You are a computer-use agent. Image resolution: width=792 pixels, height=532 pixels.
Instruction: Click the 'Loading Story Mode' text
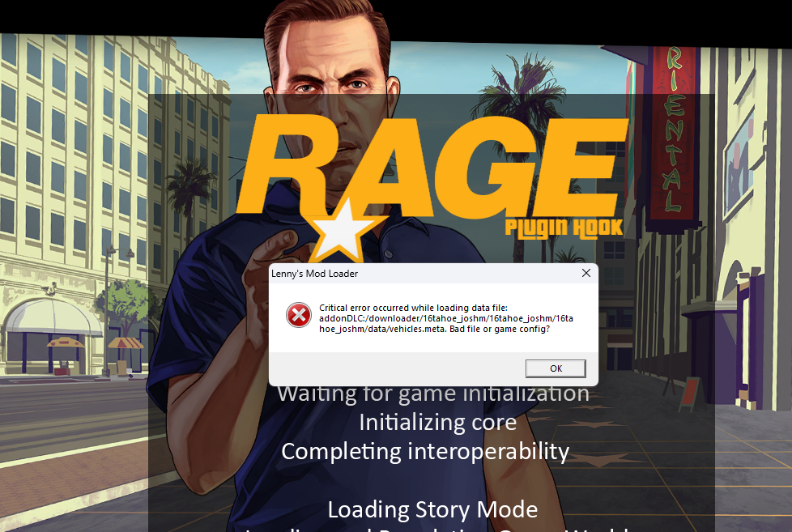[x=433, y=509]
